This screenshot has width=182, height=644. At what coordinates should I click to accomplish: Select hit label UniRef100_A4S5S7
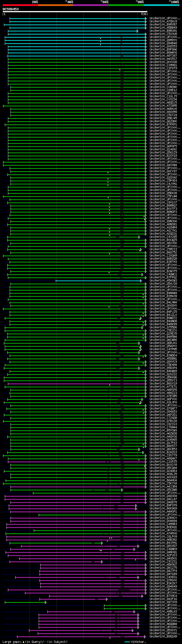click(x=163, y=59)
